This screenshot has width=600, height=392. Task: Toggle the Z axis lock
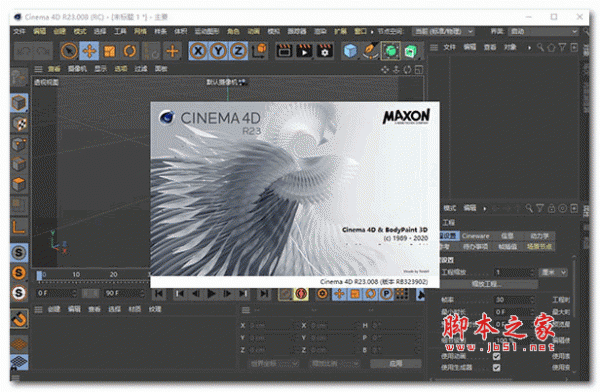click(x=238, y=51)
